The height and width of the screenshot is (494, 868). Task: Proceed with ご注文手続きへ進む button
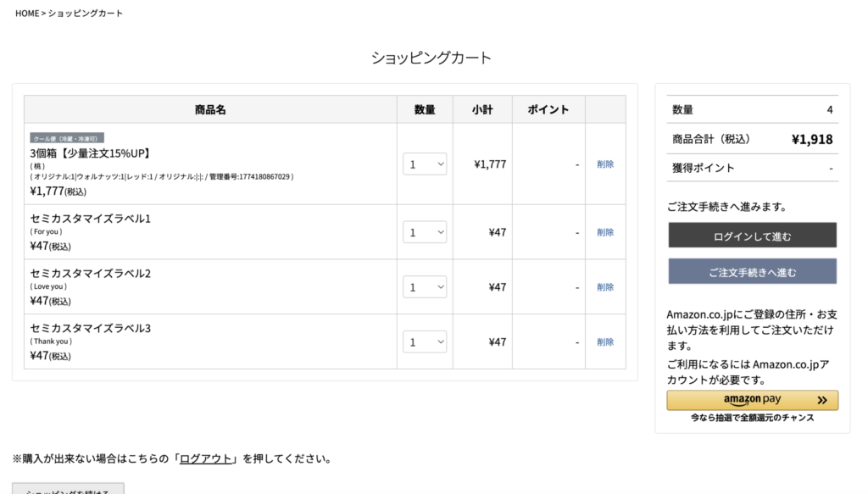point(752,272)
